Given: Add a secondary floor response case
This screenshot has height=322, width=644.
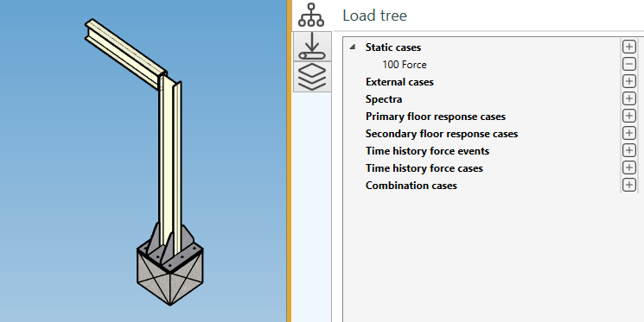Looking at the screenshot, I should point(628,133).
